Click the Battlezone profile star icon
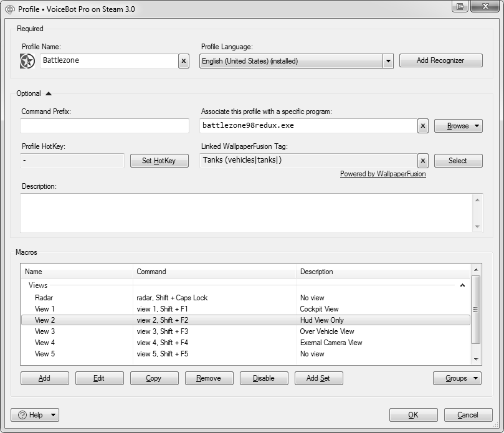The width and height of the screenshot is (504, 433). [27, 61]
